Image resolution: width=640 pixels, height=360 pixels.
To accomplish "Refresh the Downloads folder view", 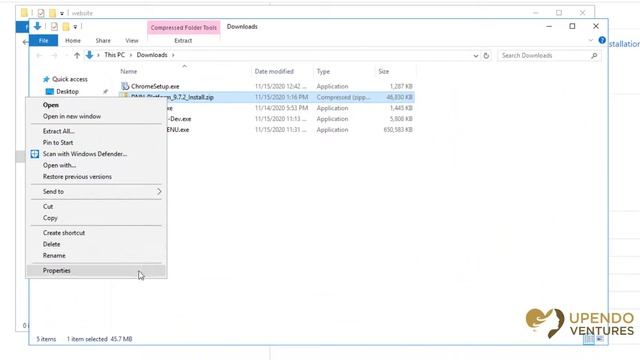I will (x=486, y=56).
